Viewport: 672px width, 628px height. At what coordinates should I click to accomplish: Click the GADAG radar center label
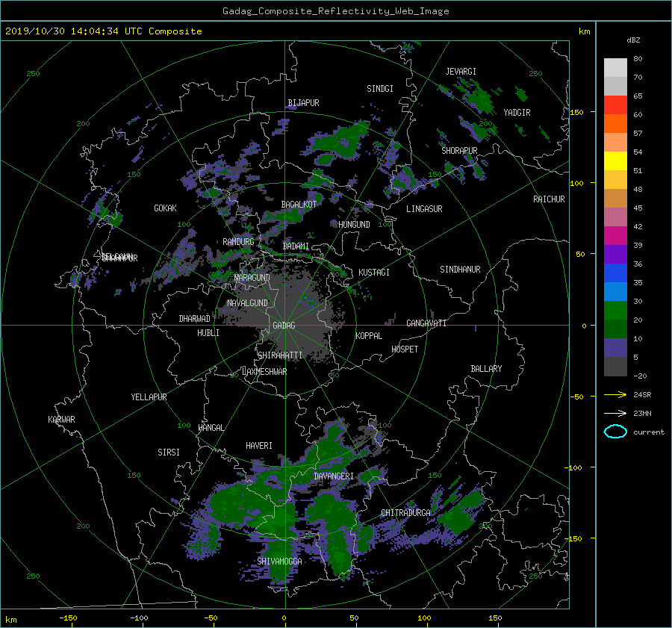284,326
